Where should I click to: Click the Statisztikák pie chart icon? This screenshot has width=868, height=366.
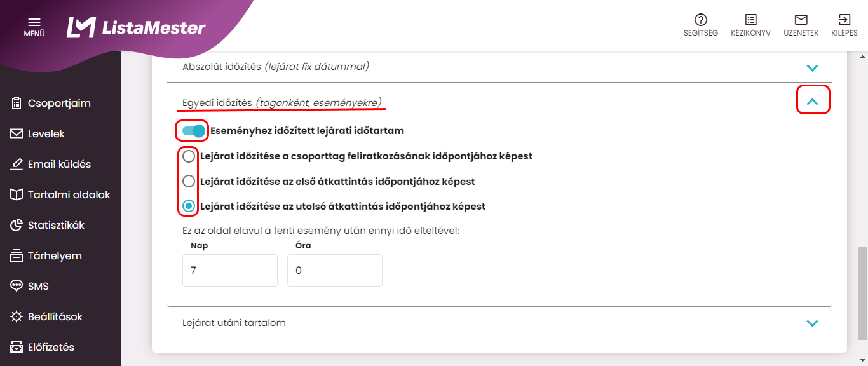(17, 226)
